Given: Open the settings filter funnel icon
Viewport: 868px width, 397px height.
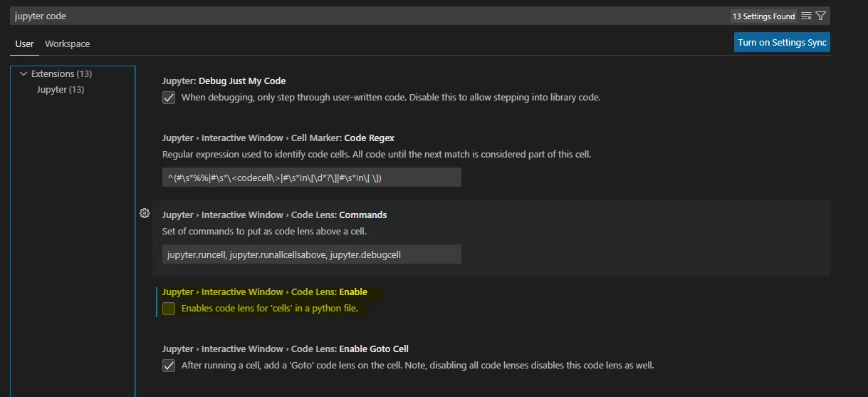Looking at the screenshot, I should click(x=820, y=16).
